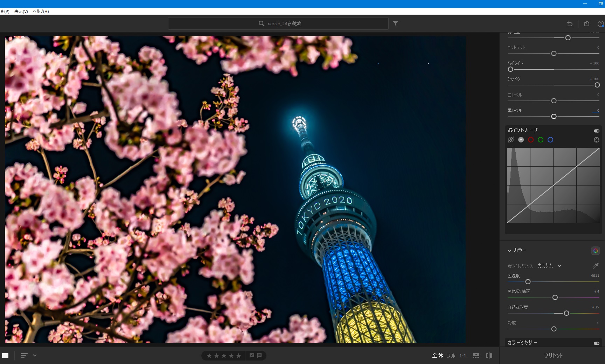
Task: Toggle the before/after compare view icon
Action: point(489,356)
